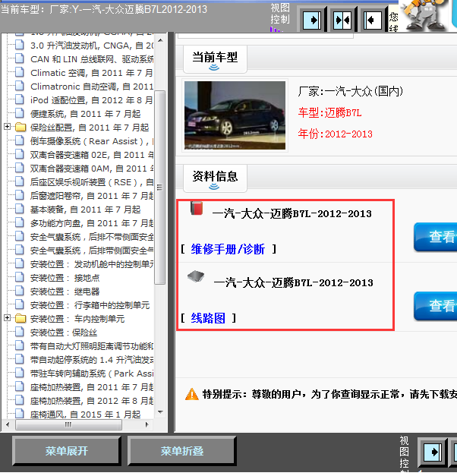The image size is (457, 476).
Task: Click warning triangle icon beside 特别提示
Action: click(x=192, y=394)
